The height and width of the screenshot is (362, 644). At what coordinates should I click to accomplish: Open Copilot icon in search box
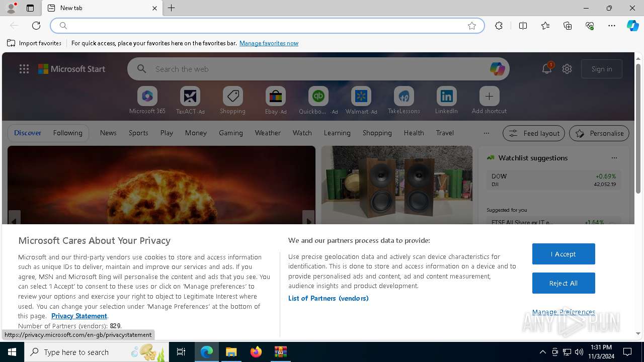[x=497, y=69]
